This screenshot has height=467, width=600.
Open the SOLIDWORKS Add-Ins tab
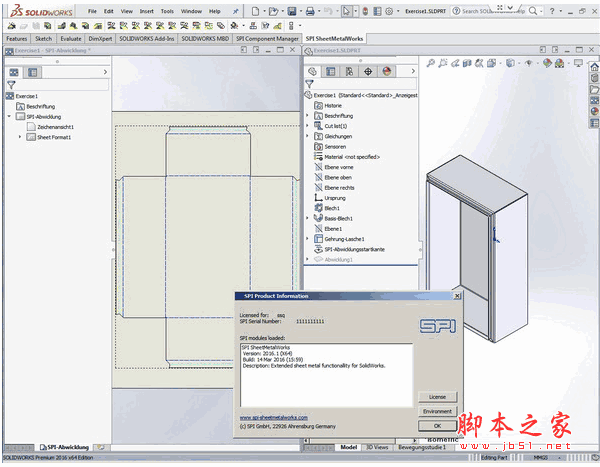147,39
